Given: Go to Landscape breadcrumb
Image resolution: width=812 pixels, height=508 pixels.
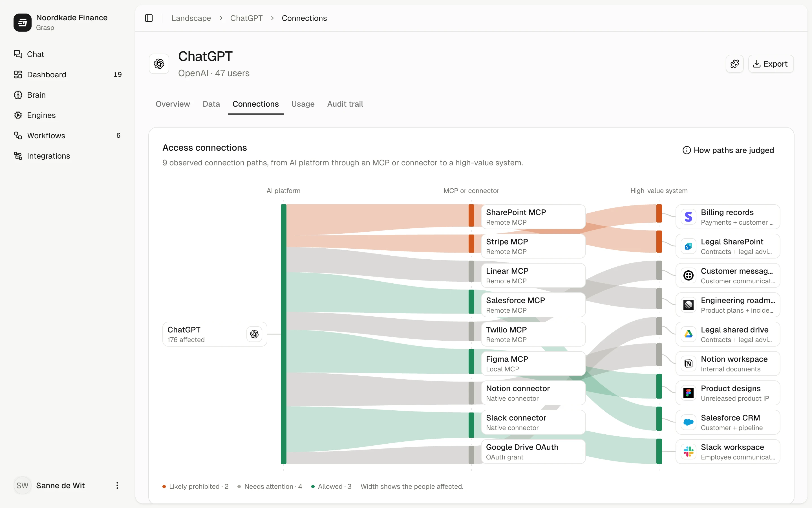Looking at the screenshot, I should [x=191, y=18].
